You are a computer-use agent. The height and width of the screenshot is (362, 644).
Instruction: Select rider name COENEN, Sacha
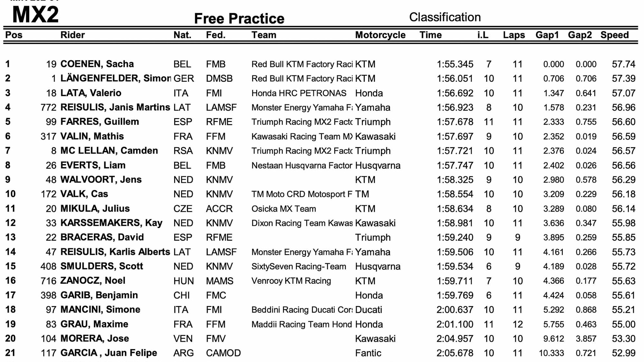(97, 64)
